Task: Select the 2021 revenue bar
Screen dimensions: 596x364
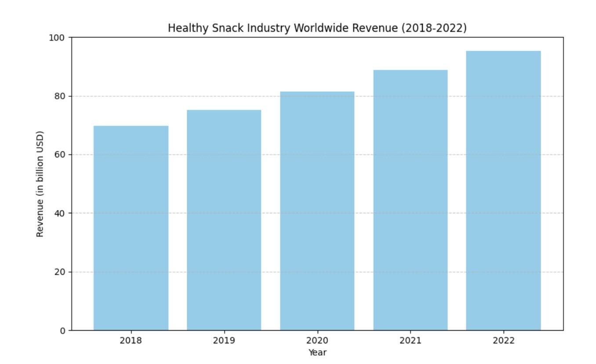Action: [410, 200]
